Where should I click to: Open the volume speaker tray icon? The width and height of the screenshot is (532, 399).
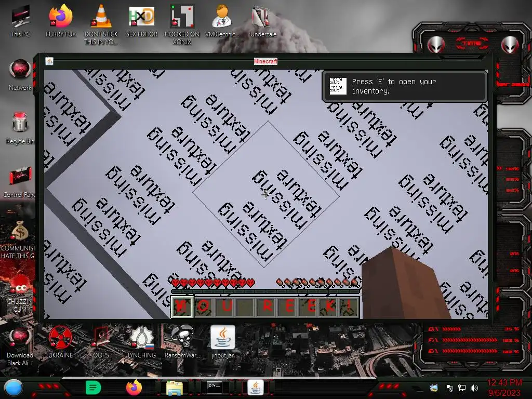point(474,388)
